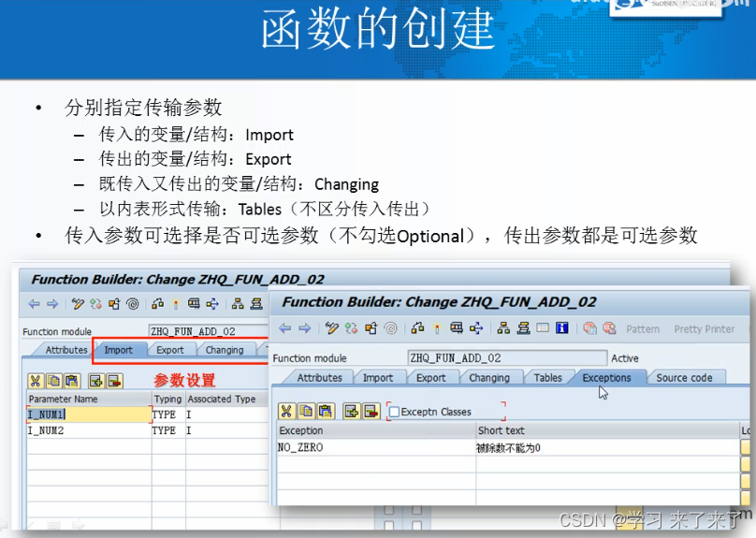Click the Activate matchstick icon in front window toolbar
Image resolution: width=756 pixels, height=538 pixels.
tap(437, 328)
